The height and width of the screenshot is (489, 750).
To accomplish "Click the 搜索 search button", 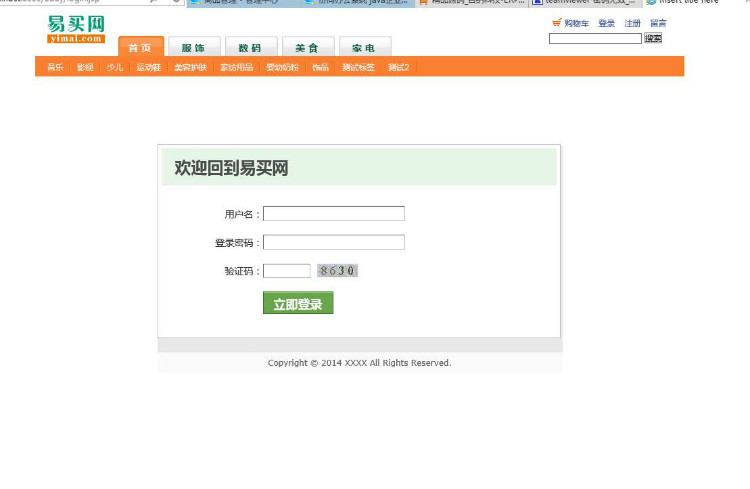I will point(653,38).
